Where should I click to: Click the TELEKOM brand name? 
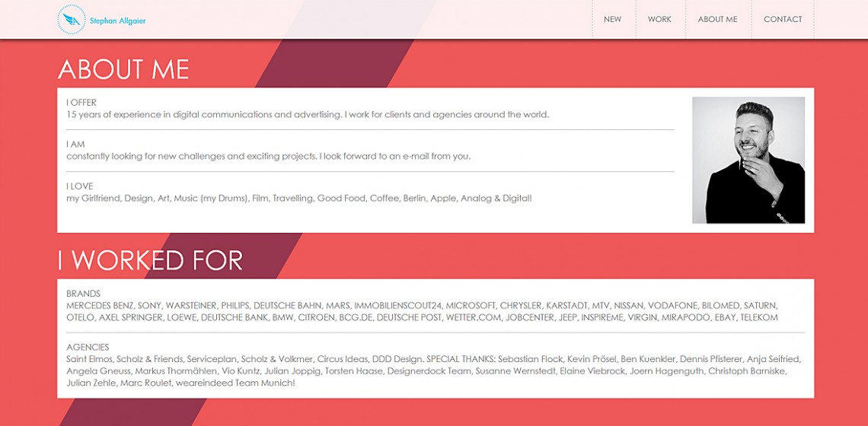pyautogui.click(x=759, y=318)
